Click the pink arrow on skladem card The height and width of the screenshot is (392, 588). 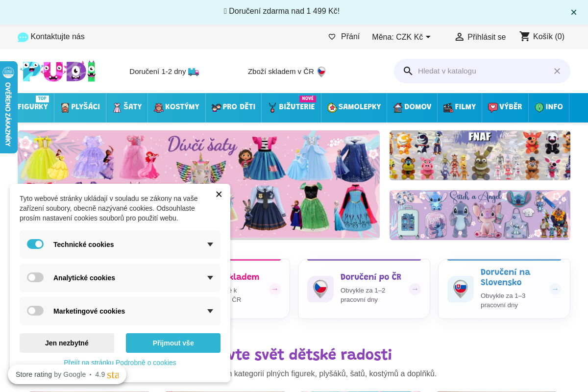(275, 289)
